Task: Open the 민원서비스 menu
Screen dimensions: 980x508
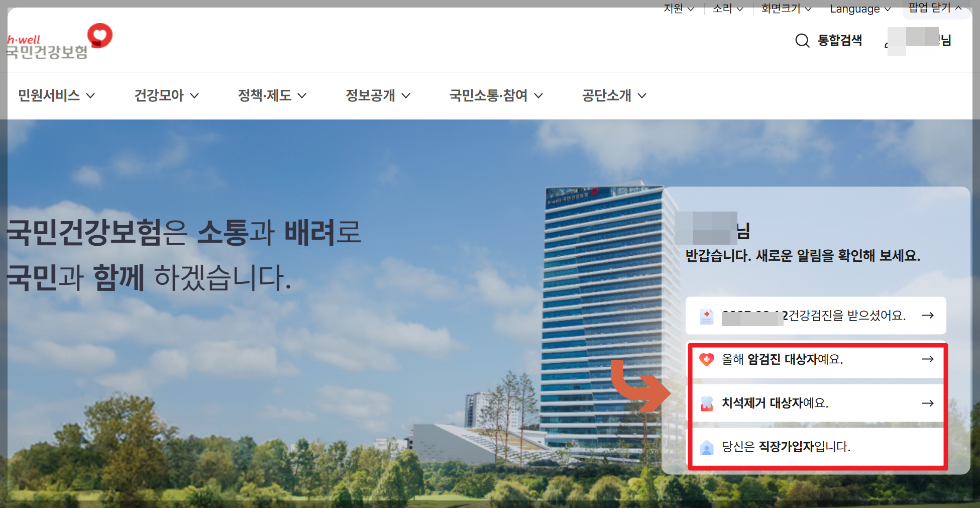Action: (x=56, y=95)
